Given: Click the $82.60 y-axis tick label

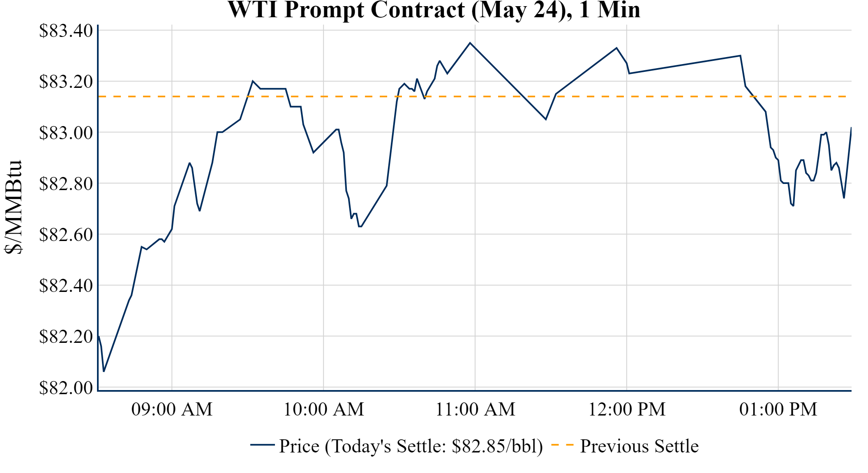Looking at the screenshot, I should click(x=66, y=234).
